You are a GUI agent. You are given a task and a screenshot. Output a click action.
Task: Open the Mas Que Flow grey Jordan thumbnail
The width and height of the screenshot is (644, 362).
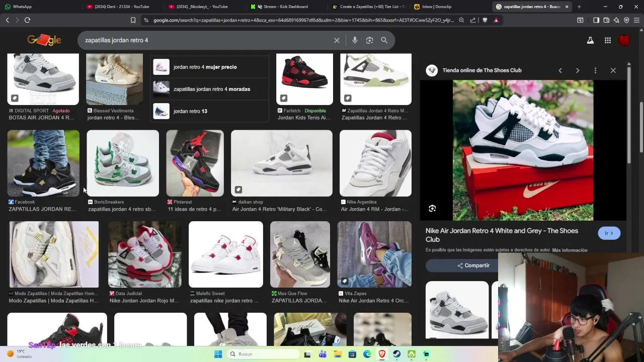(x=300, y=254)
